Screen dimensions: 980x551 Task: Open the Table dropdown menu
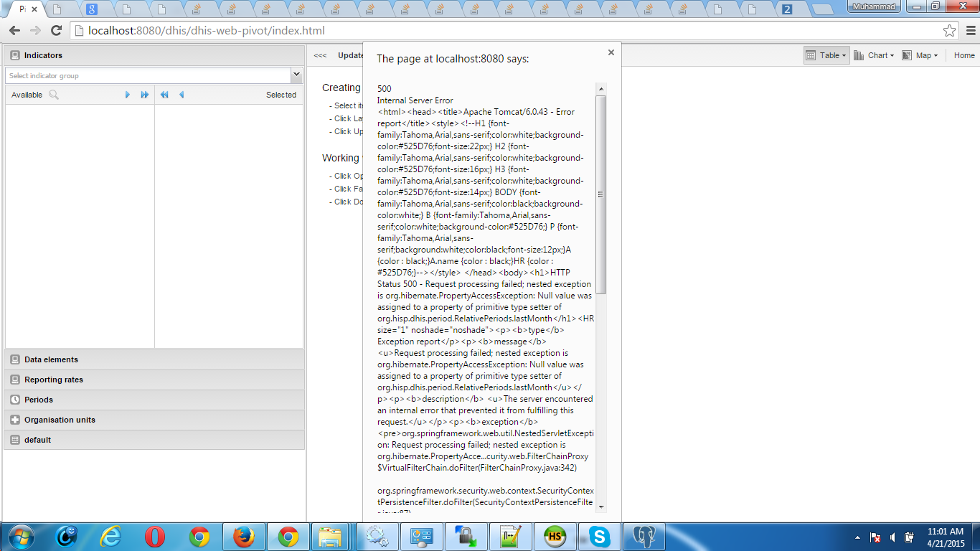826,55
